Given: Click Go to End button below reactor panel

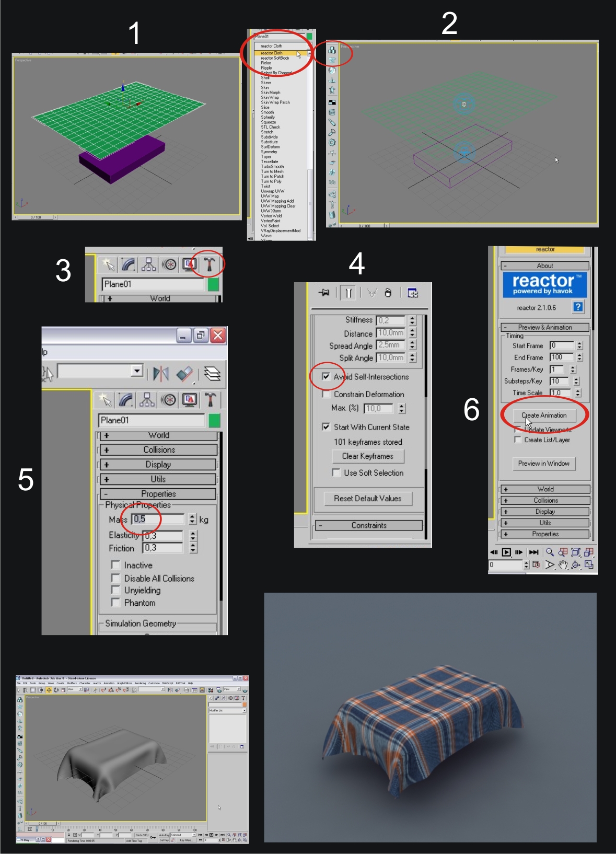Looking at the screenshot, I should (533, 552).
